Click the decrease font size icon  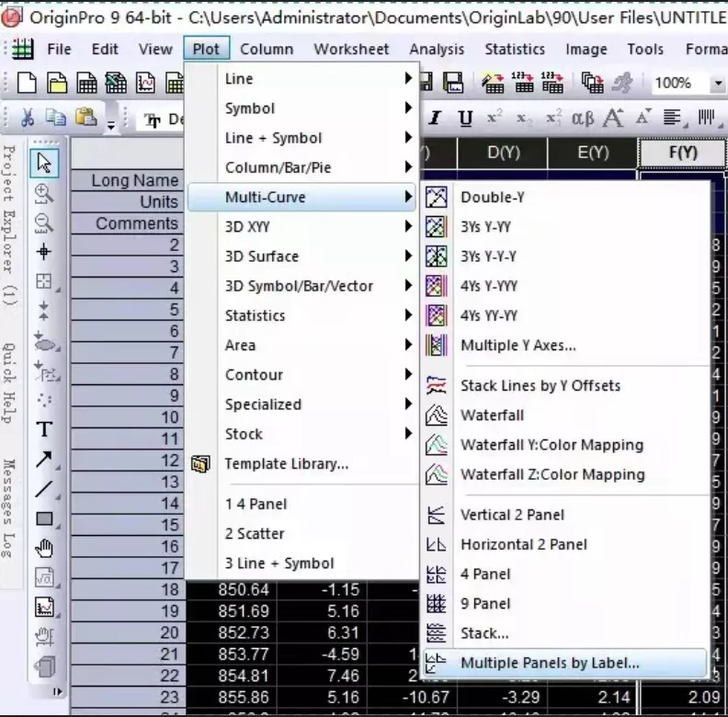[643, 118]
